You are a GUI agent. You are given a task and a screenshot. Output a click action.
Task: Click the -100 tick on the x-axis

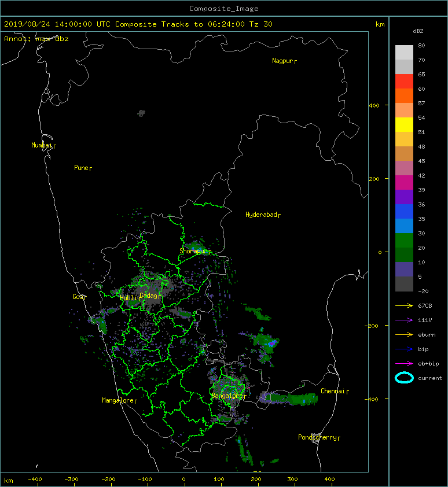pyautogui.click(x=145, y=479)
